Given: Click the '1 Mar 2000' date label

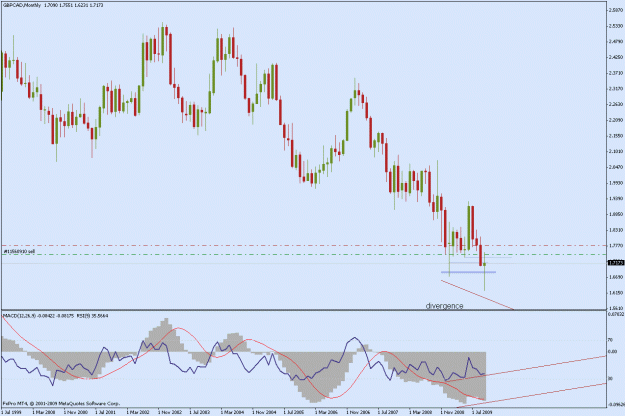Looking at the screenshot, I should [x=43, y=412].
